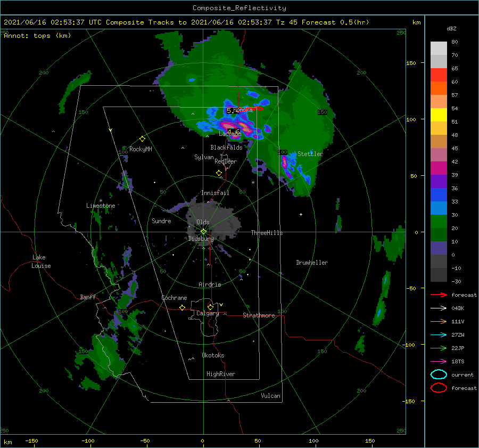Click the UTC Composite Tracks timestamp header
The height and width of the screenshot is (448, 479).
(186, 22)
